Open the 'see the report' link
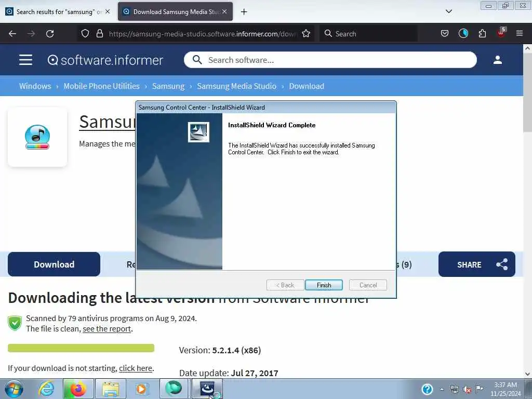 click(107, 329)
